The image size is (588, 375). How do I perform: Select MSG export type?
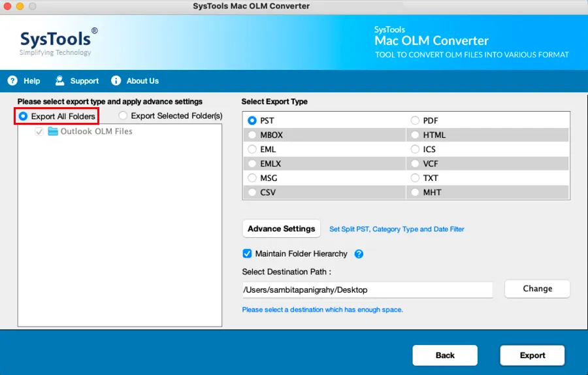pyautogui.click(x=252, y=178)
